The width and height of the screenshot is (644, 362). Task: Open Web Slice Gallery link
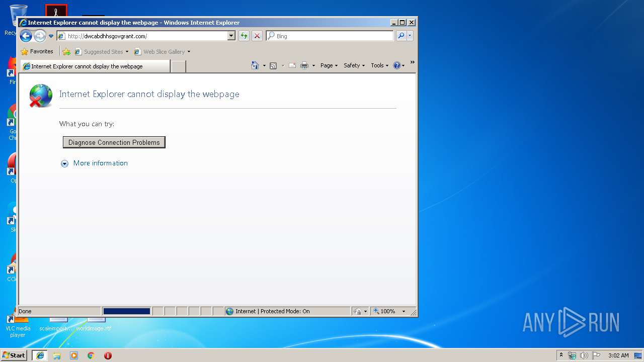click(x=159, y=51)
